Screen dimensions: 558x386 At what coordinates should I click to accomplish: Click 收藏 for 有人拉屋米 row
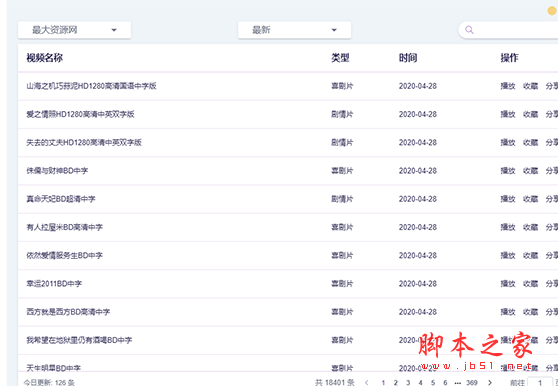(531, 227)
